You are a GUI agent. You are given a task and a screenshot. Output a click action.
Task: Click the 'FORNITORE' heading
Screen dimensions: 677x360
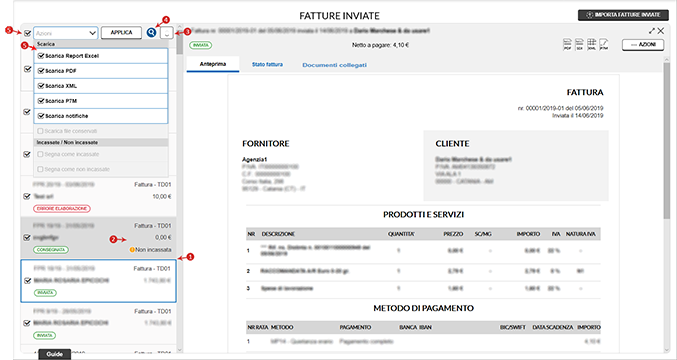tap(266, 144)
